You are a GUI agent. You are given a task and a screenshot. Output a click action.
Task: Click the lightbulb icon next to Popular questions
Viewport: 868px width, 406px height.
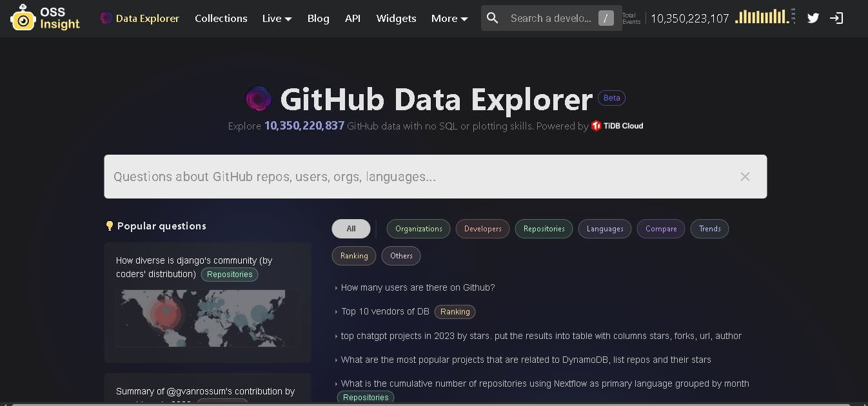[x=109, y=226]
